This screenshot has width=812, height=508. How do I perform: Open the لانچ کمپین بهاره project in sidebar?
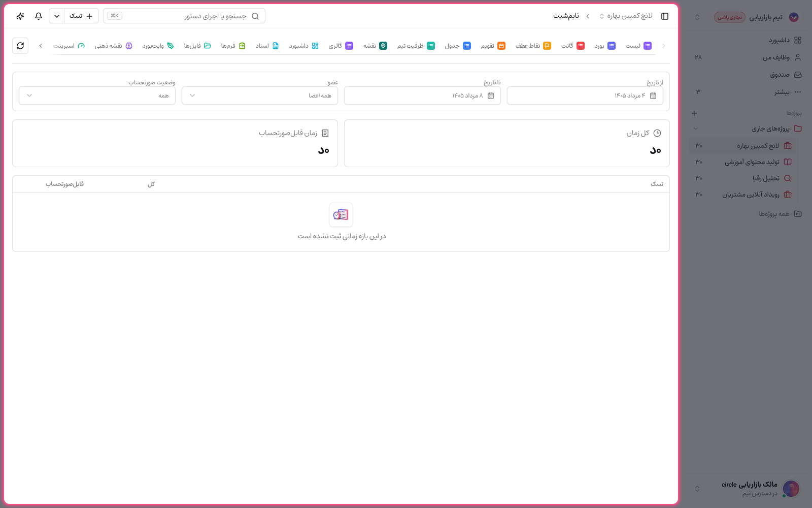[743, 146]
